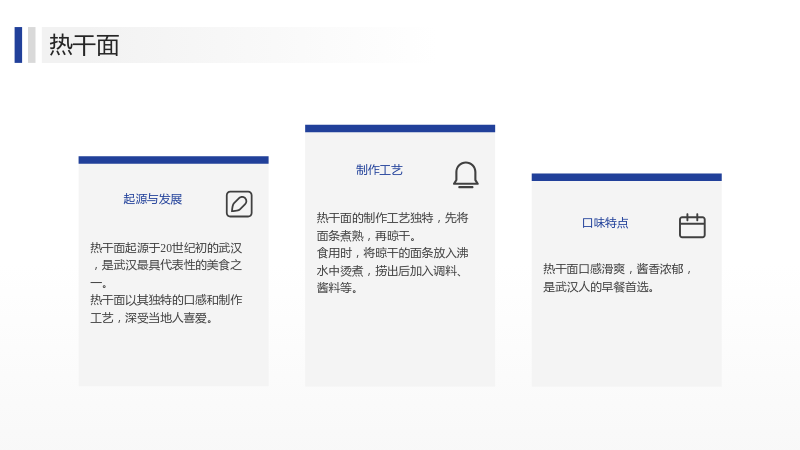This screenshot has height=450, width=800.
Task: Click the calendar icon
Action: tap(692, 226)
